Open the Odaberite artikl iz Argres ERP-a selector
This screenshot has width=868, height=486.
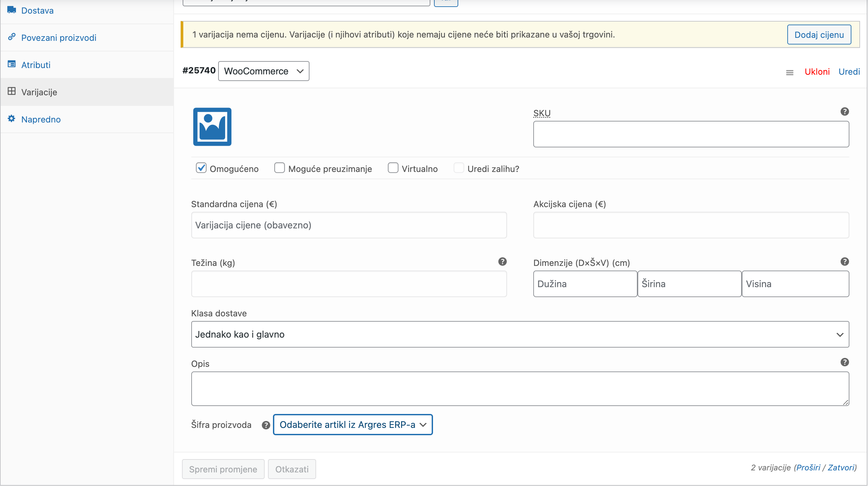(x=352, y=425)
